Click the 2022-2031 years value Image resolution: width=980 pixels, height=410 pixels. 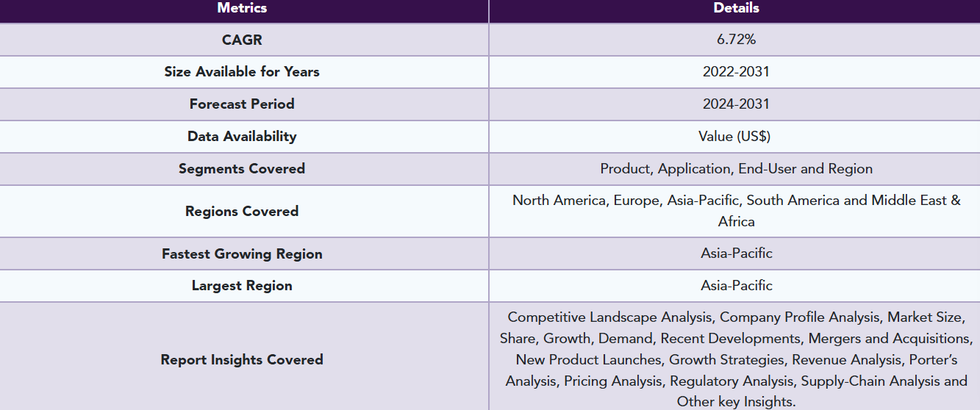coord(736,72)
